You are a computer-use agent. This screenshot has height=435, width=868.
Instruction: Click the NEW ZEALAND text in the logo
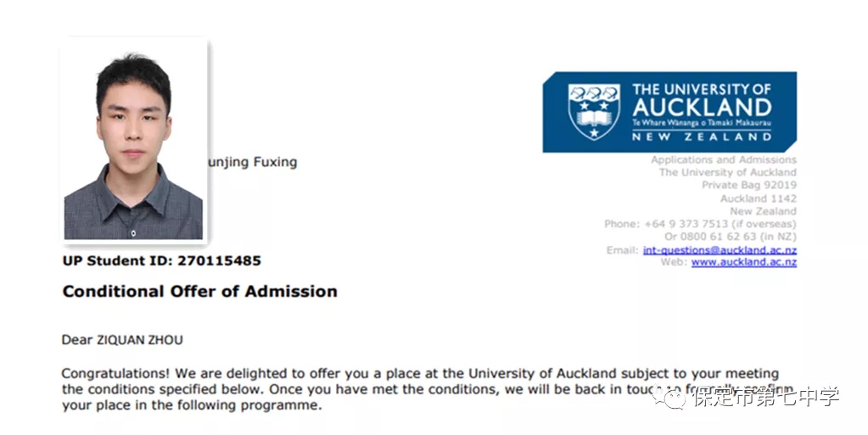pyautogui.click(x=702, y=137)
